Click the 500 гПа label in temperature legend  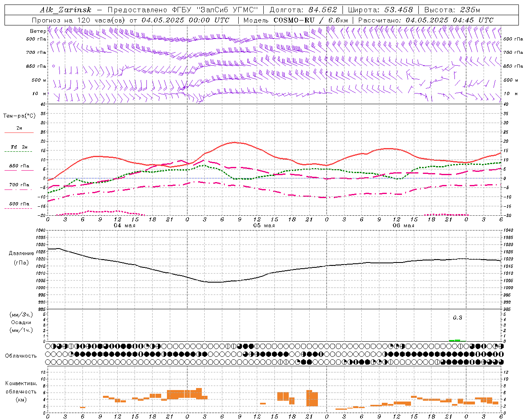pyautogui.click(x=19, y=204)
